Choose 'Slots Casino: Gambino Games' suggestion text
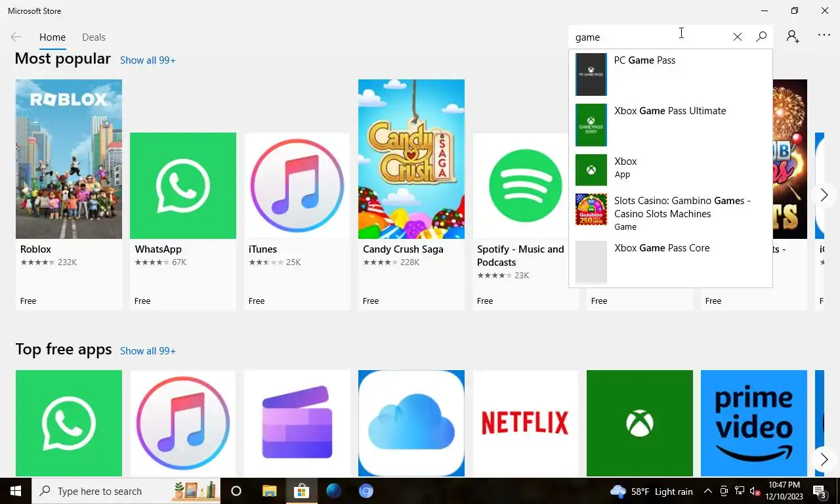The image size is (840, 504). (682, 207)
